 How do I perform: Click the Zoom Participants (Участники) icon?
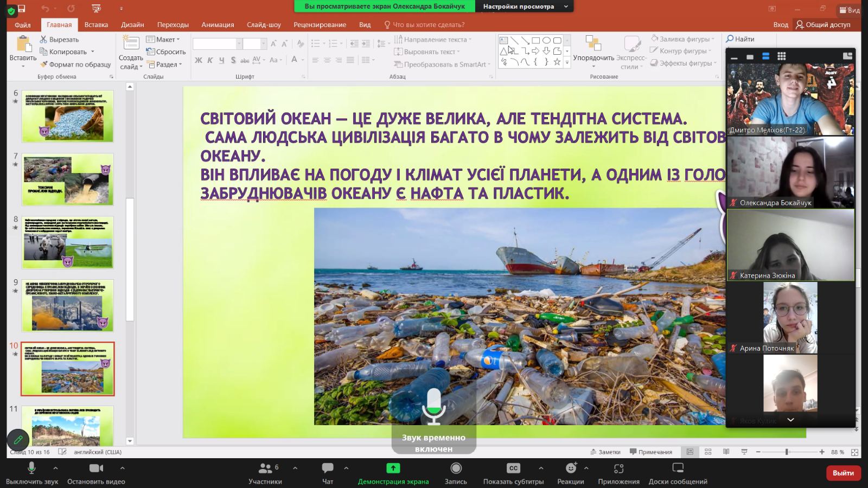tap(265, 468)
